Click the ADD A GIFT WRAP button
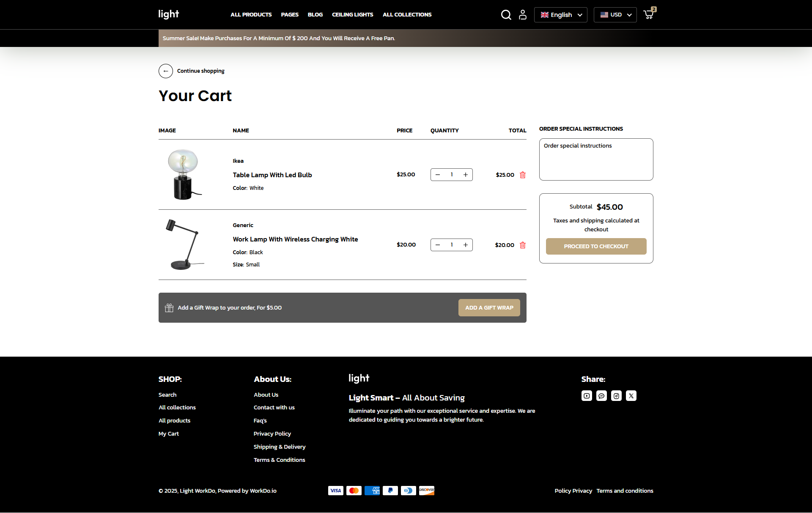 click(x=489, y=307)
